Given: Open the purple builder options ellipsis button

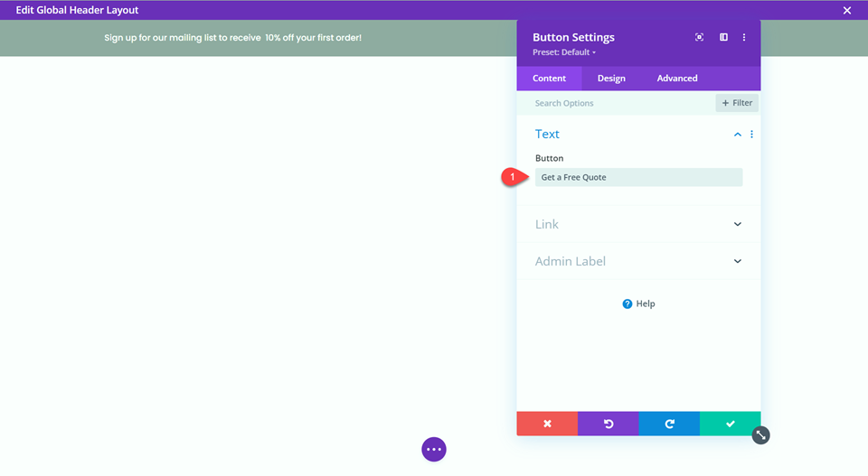Looking at the screenshot, I should tap(434, 450).
